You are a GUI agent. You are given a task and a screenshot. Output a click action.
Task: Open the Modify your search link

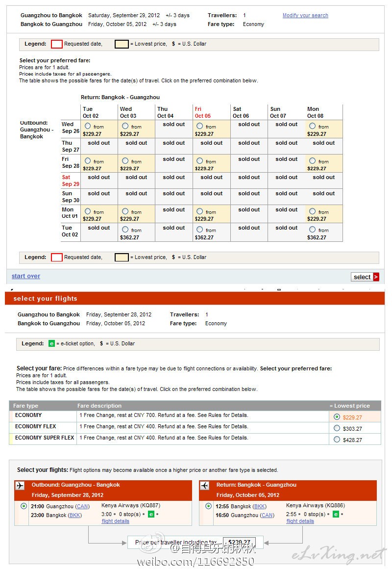click(305, 15)
